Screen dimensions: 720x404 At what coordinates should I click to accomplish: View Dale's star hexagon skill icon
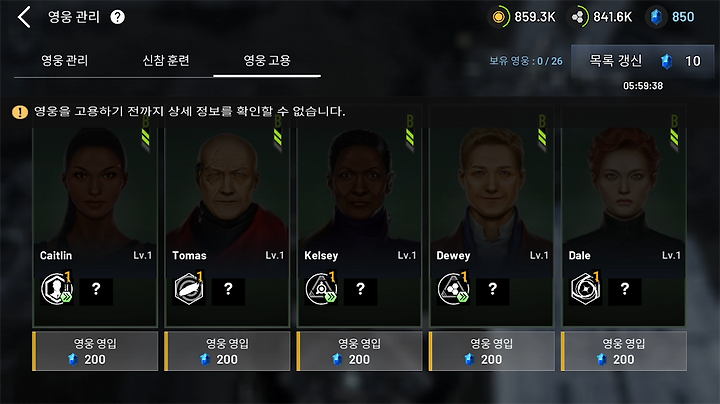[585, 289]
